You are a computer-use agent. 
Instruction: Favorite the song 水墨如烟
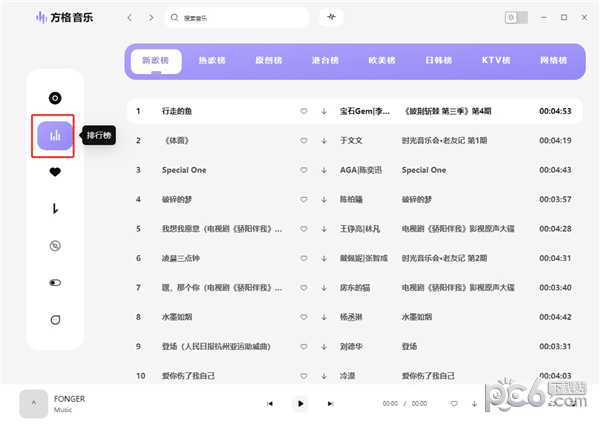coord(303,317)
